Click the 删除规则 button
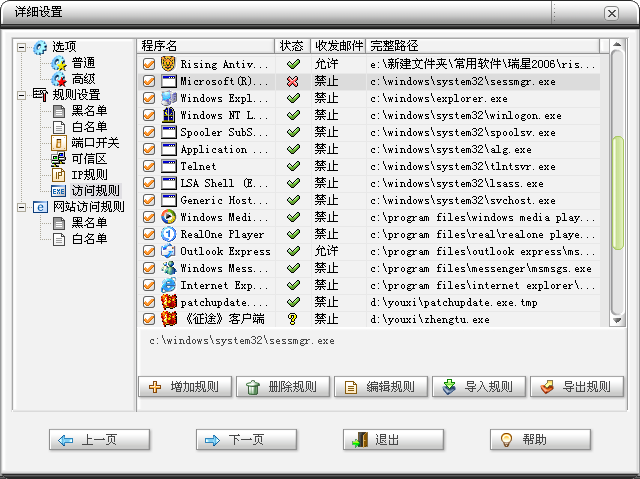The width and height of the screenshot is (640, 479). coord(283,387)
